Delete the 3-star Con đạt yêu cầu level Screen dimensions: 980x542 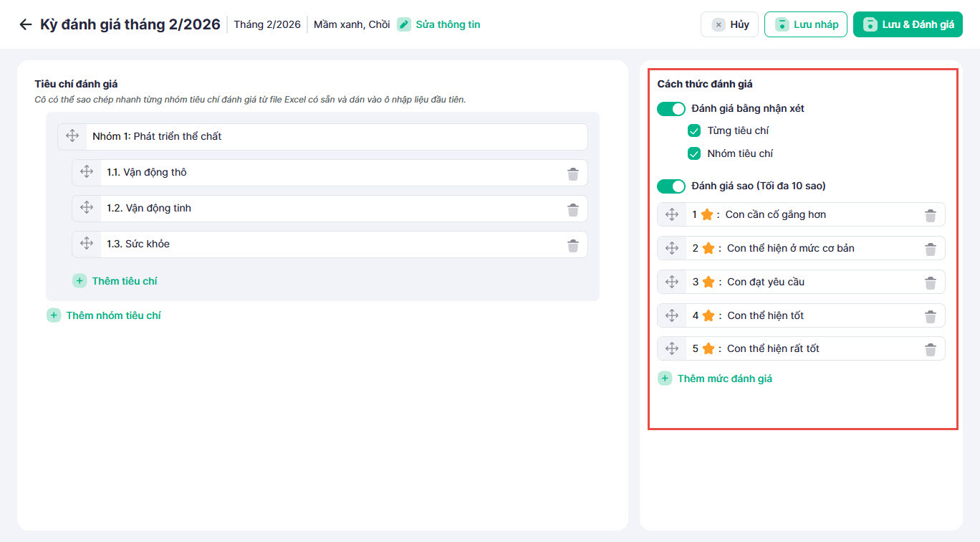930,282
